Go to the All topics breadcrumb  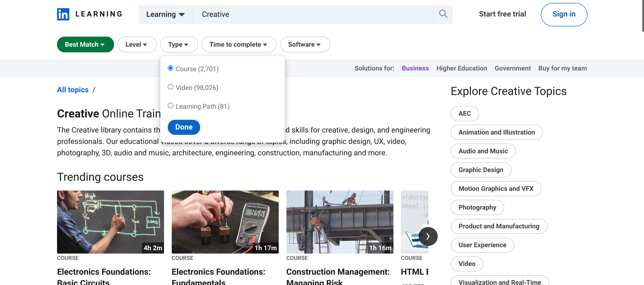(x=73, y=90)
